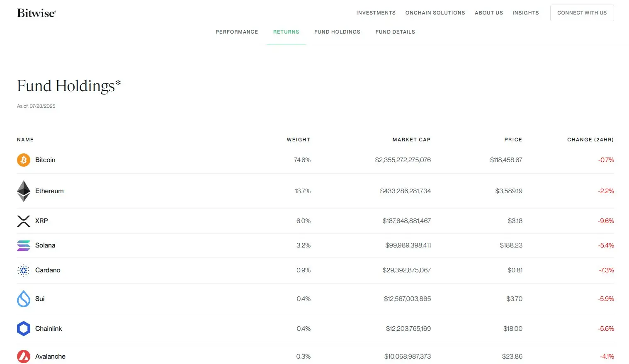629x364 pixels.
Task: Select the Sui name text
Action: click(x=40, y=299)
